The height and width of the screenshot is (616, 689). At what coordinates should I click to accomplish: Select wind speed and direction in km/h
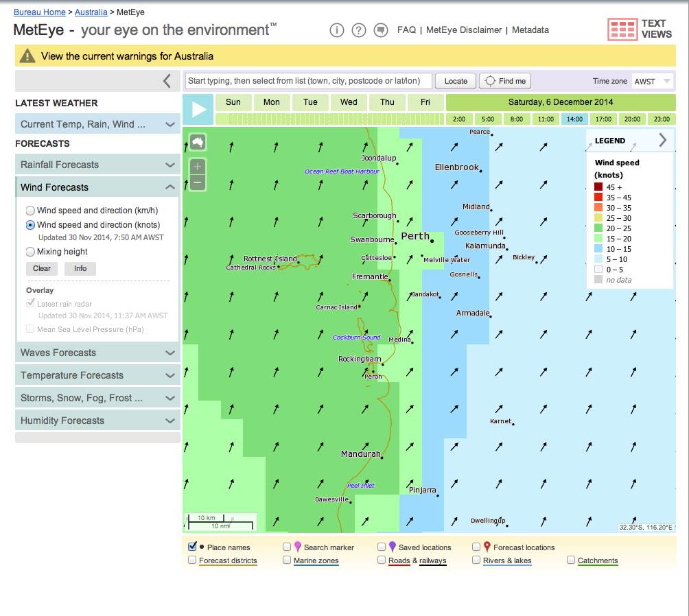pyautogui.click(x=30, y=211)
